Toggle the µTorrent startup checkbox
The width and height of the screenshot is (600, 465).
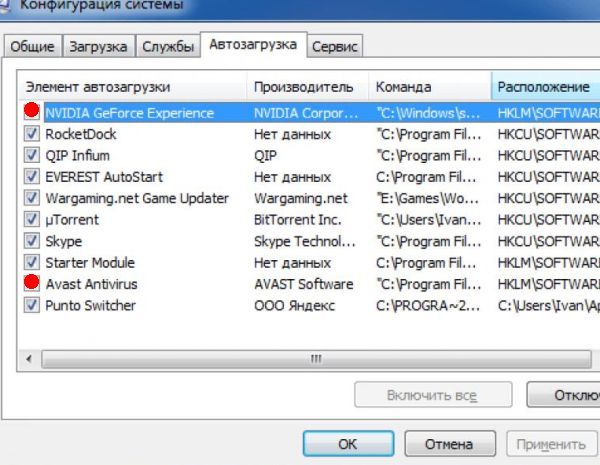[x=31, y=220]
